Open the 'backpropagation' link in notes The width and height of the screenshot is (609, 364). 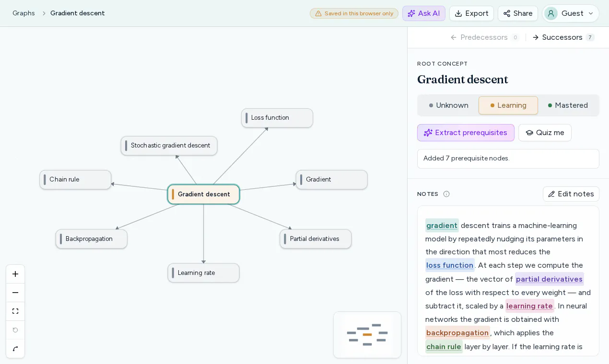pyautogui.click(x=457, y=332)
